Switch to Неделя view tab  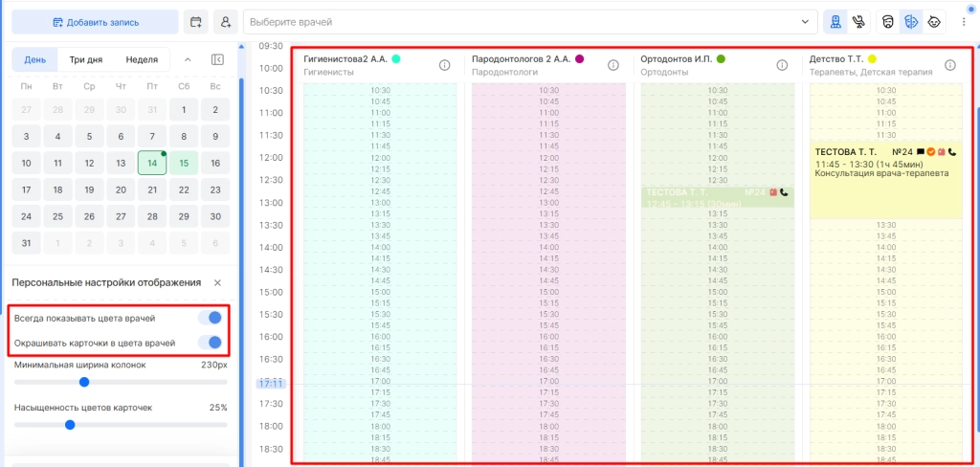[142, 60]
